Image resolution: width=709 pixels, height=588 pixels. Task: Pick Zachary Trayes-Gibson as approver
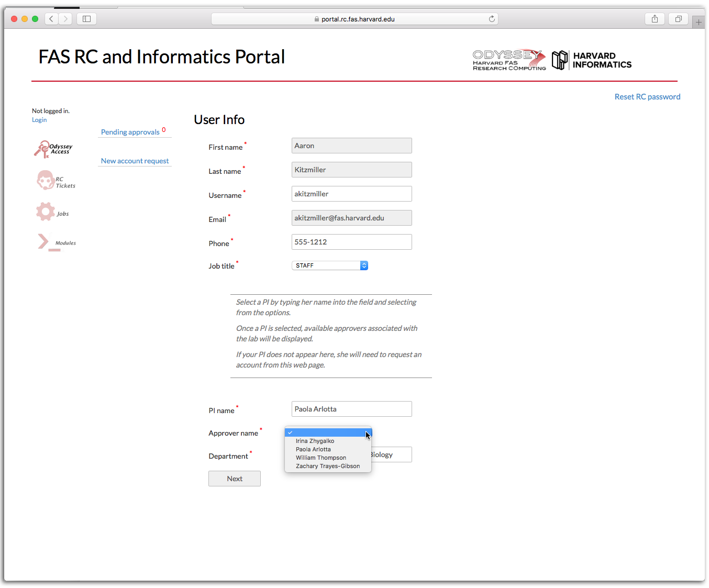coord(327,466)
